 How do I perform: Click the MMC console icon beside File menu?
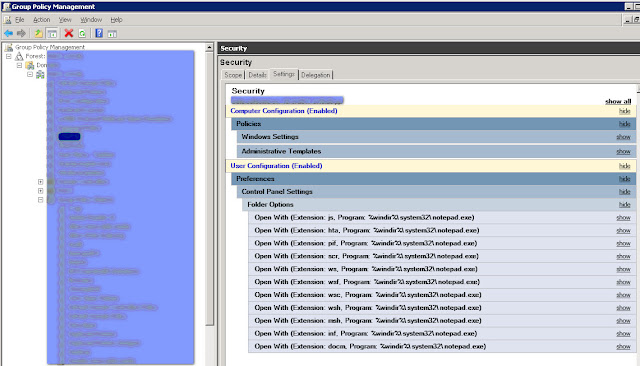[x=7, y=20]
